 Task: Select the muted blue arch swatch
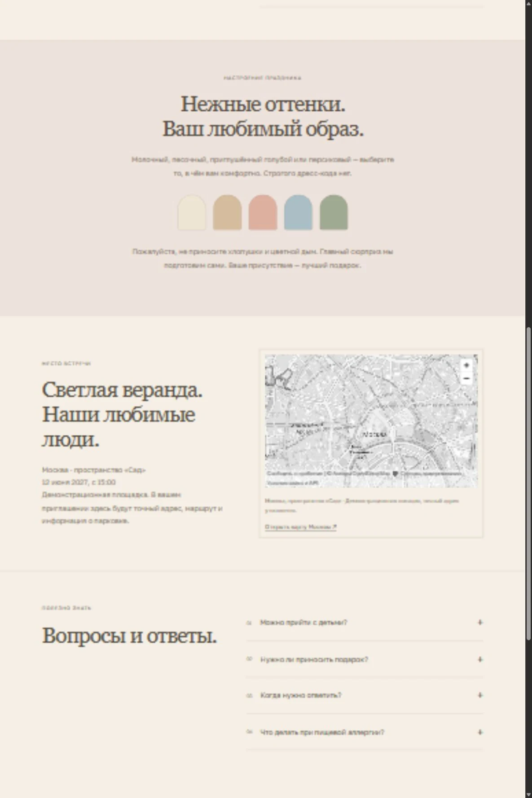pyautogui.click(x=298, y=212)
